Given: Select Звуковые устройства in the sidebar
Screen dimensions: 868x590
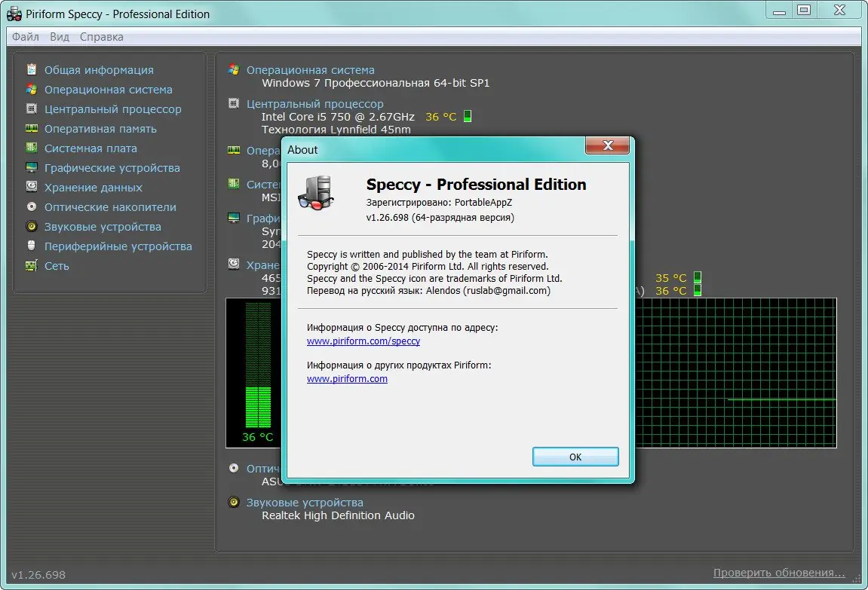Looking at the screenshot, I should coord(103,227).
